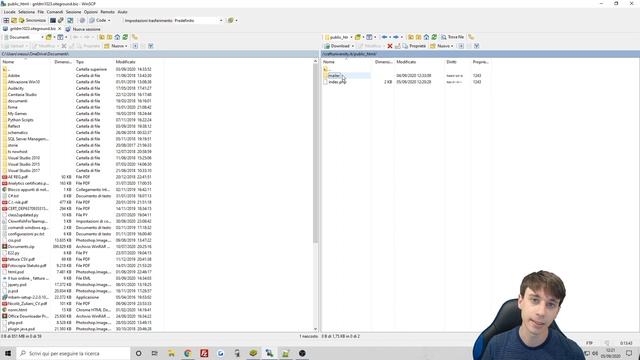Click the local home directory icon
This screenshot has width=640, height=360.
(117, 37)
